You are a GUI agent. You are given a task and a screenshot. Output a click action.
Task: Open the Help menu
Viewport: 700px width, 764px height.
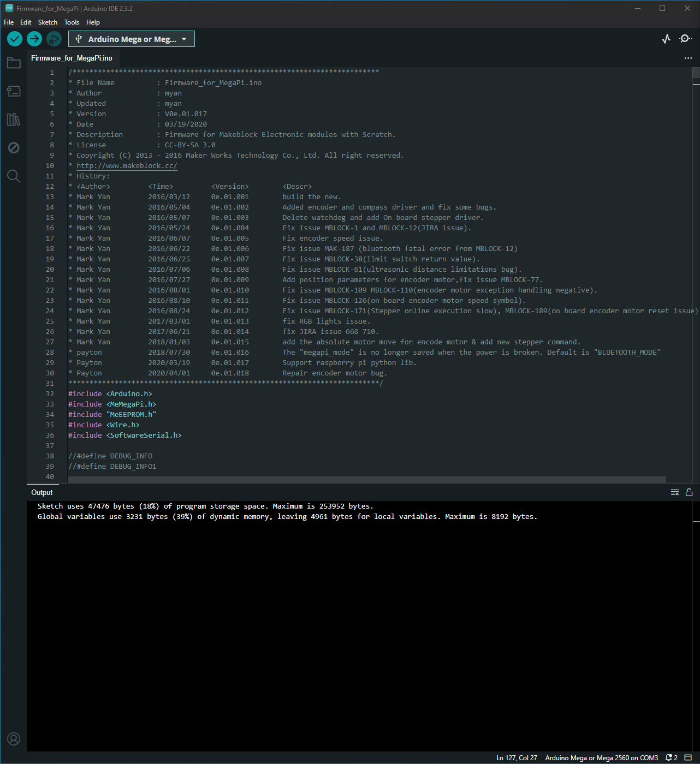click(x=93, y=22)
